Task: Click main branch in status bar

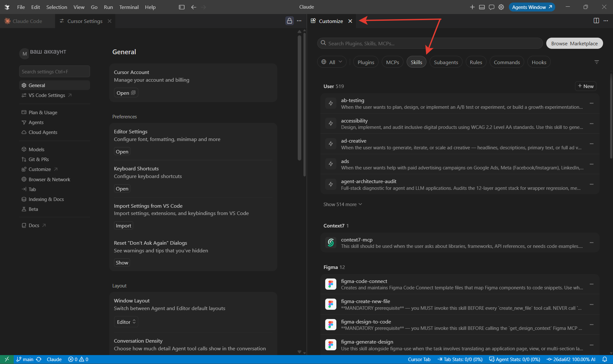Action: pyautogui.click(x=25, y=360)
